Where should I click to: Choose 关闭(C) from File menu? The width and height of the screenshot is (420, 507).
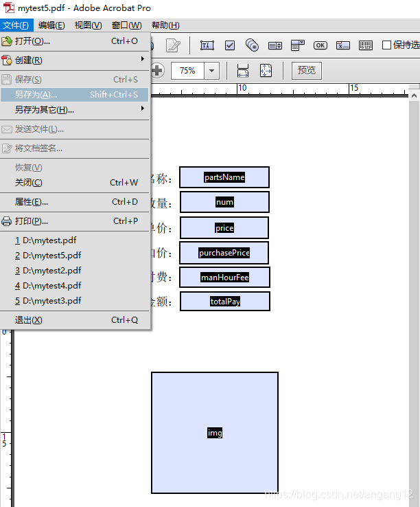[x=75, y=183]
